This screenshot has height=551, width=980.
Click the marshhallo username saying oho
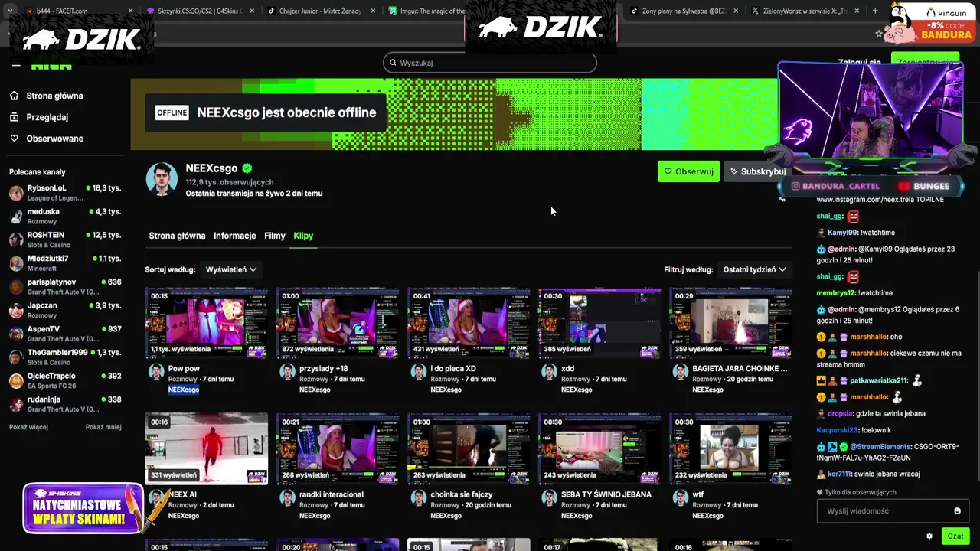click(x=868, y=337)
